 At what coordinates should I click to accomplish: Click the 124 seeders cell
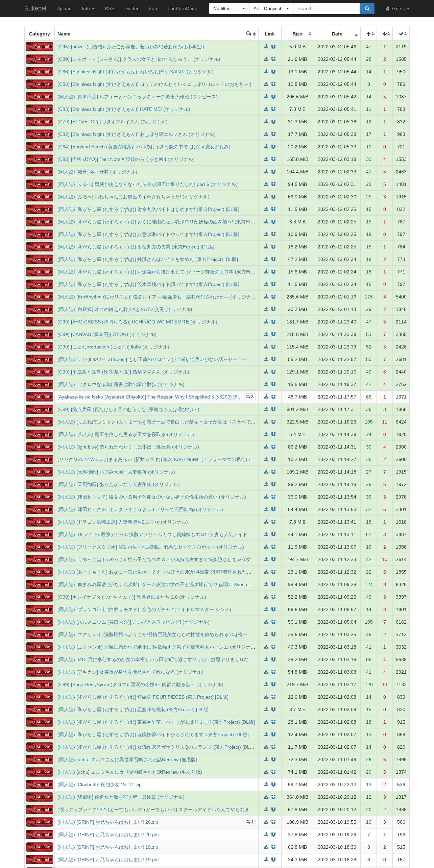pyautogui.click(x=369, y=584)
